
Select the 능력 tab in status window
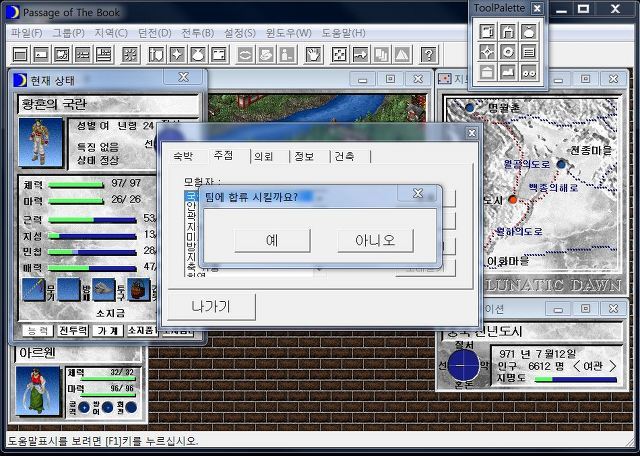coord(38,331)
